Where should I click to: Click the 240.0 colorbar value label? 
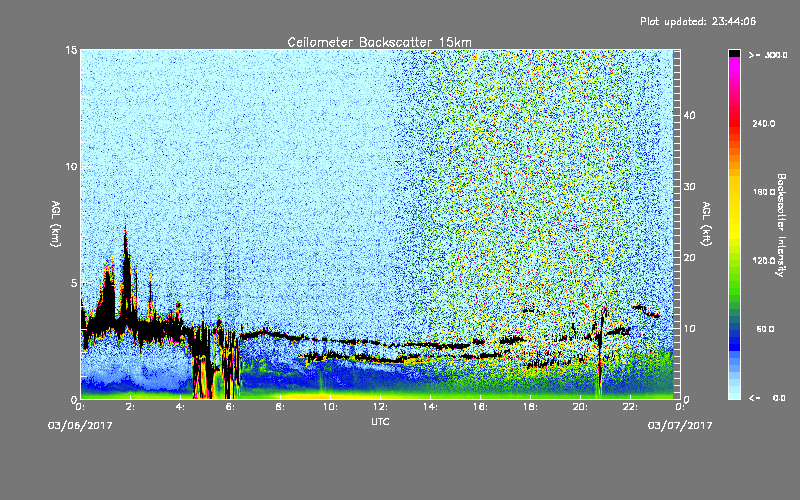[x=763, y=123]
